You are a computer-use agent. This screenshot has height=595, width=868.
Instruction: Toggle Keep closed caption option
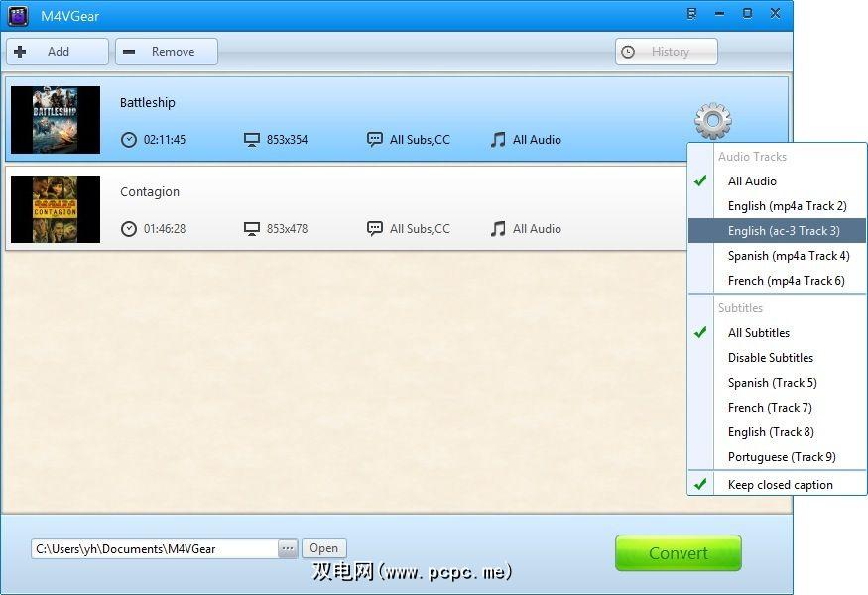(x=777, y=484)
